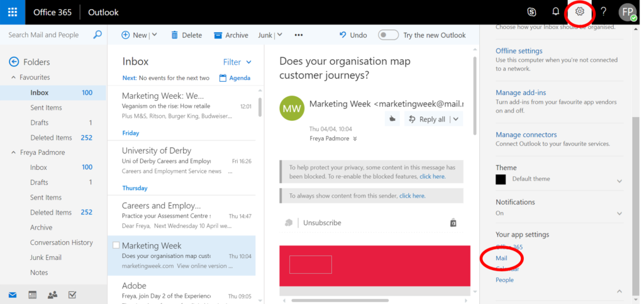Collapse the Favourites folder group
Screen dimensions: 644x304
(x=14, y=77)
